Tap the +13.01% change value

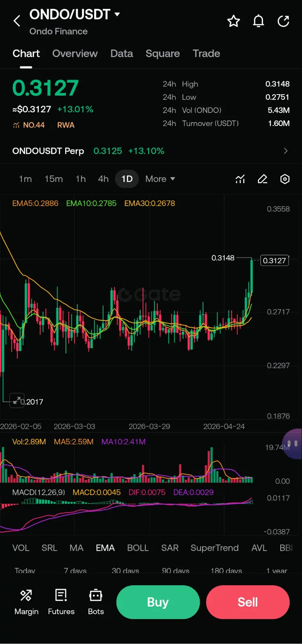tap(75, 109)
